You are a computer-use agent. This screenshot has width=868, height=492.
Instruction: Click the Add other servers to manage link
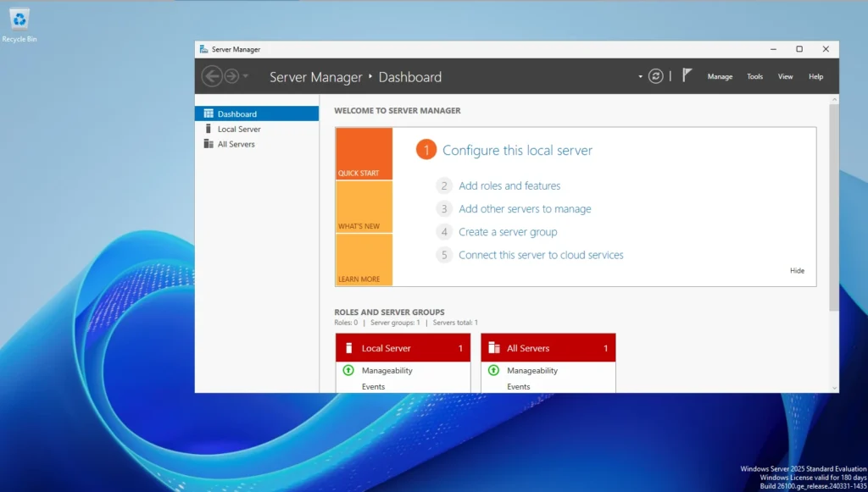tap(525, 209)
